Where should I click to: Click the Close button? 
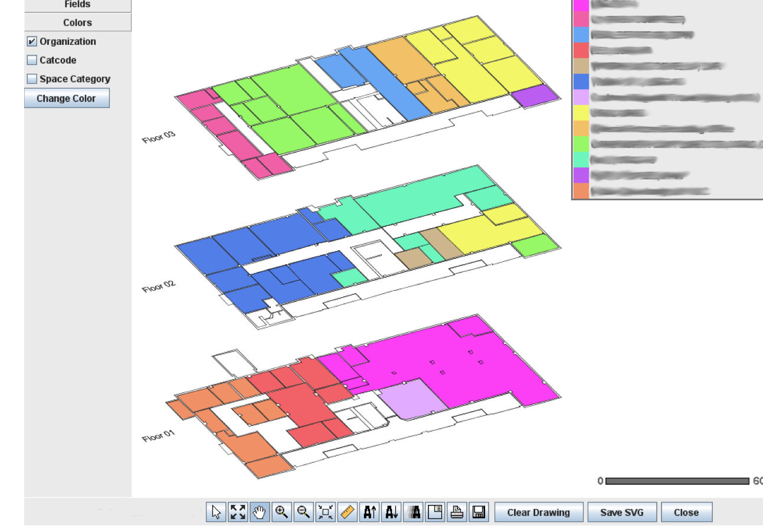(686, 512)
